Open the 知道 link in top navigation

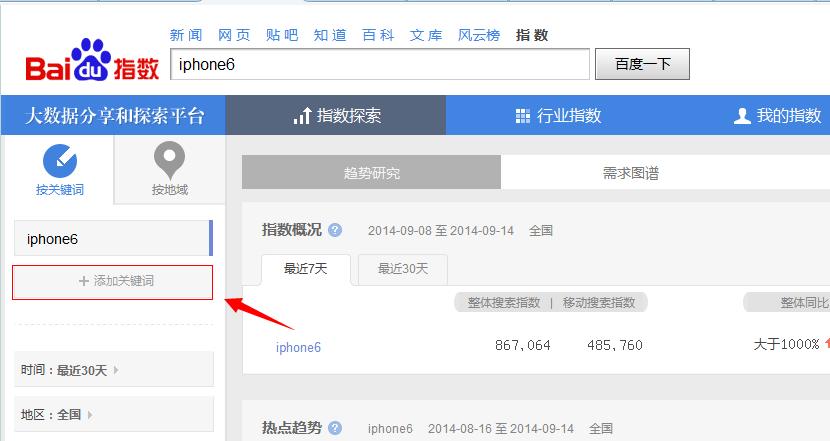(x=330, y=35)
